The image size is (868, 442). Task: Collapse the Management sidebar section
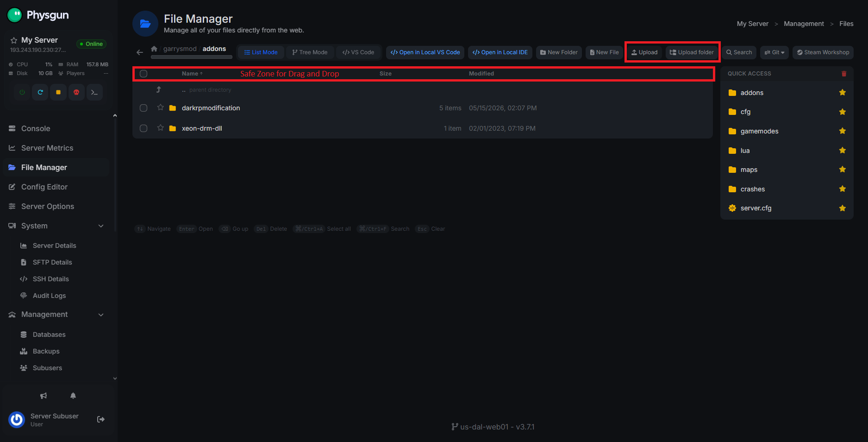tap(101, 315)
